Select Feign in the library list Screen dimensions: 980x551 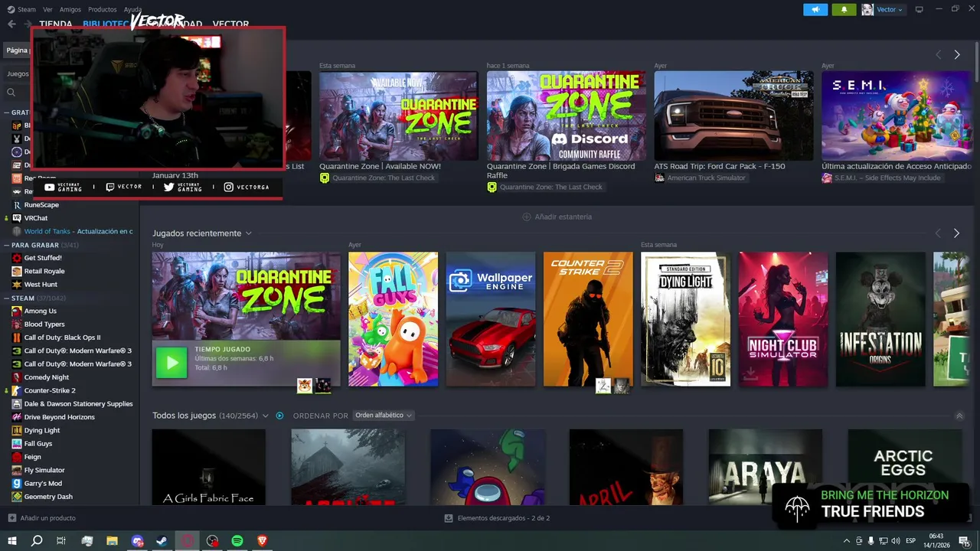33,457
